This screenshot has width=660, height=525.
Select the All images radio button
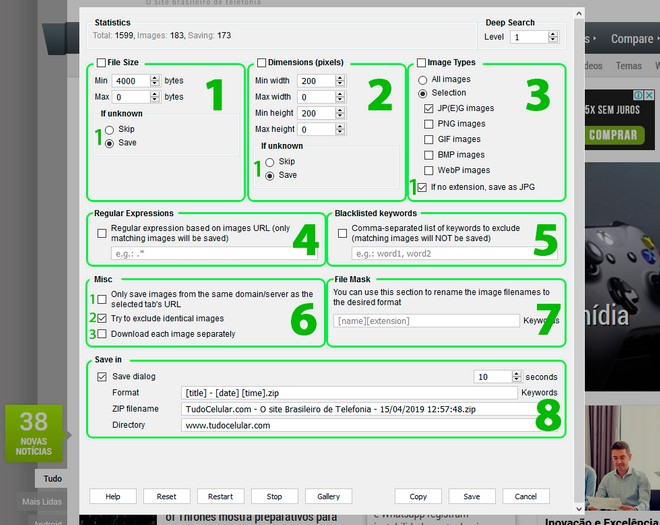423,78
